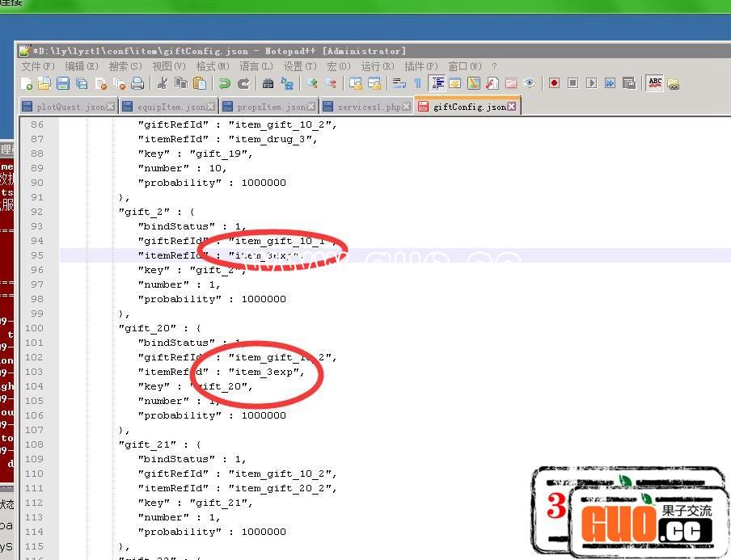Open the 文件(F) menu
The image size is (731, 560).
point(38,66)
